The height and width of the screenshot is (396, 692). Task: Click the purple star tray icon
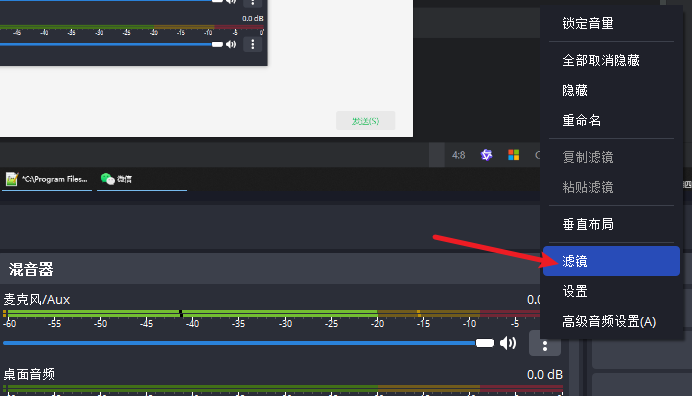click(486, 155)
